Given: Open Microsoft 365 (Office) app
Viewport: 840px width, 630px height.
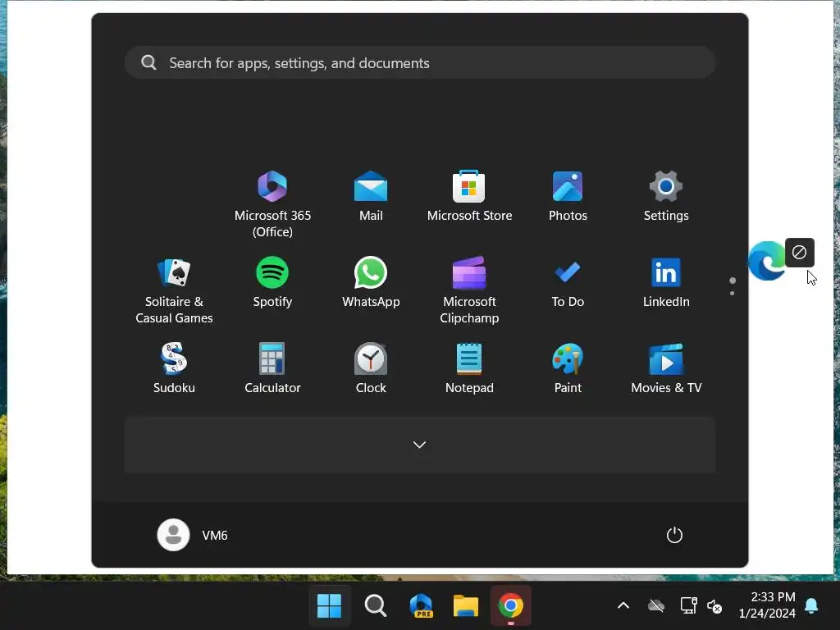Looking at the screenshot, I should click(272, 203).
